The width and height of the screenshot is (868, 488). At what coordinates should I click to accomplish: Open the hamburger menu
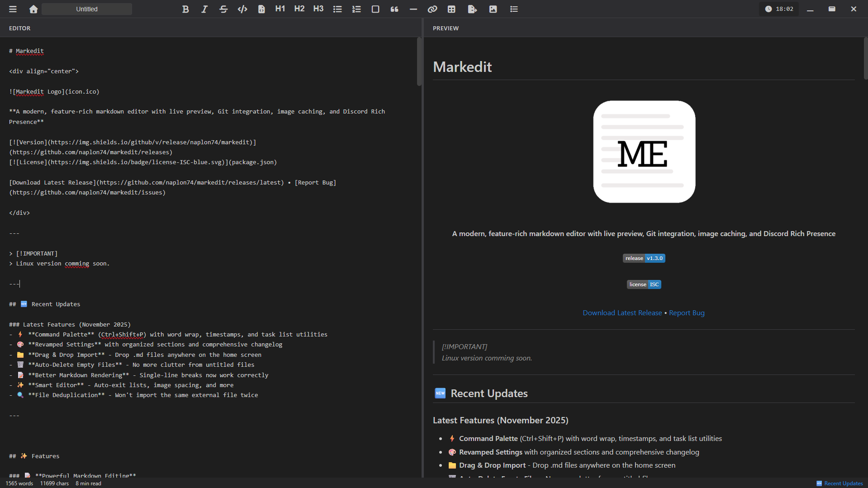(x=13, y=9)
